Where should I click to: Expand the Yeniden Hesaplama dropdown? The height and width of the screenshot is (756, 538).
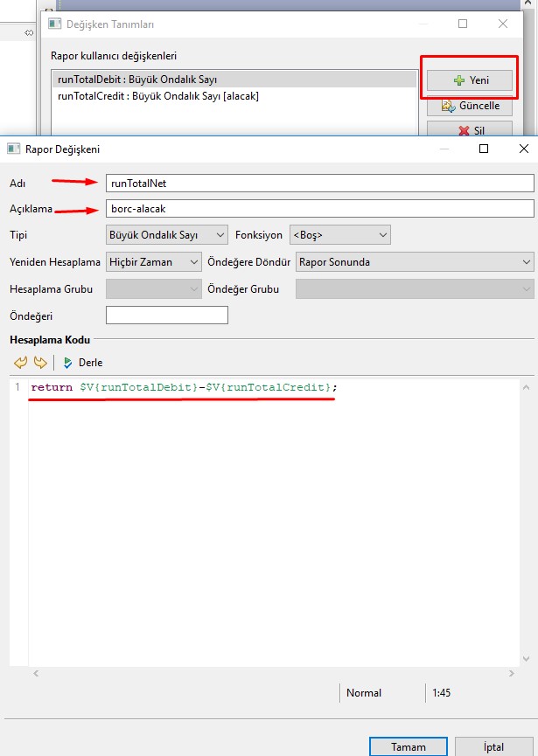click(154, 261)
